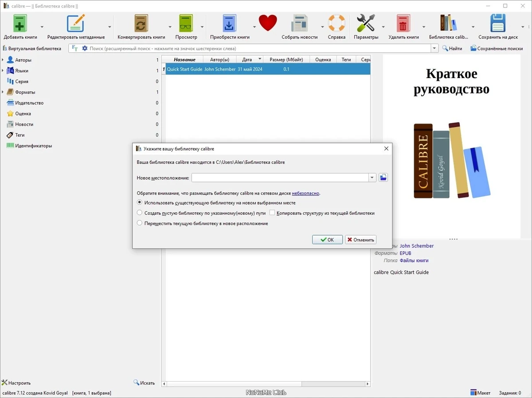This screenshot has height=398, width=532.
Task: Open the Add books dropdown arrow
Action: [42, 27]
